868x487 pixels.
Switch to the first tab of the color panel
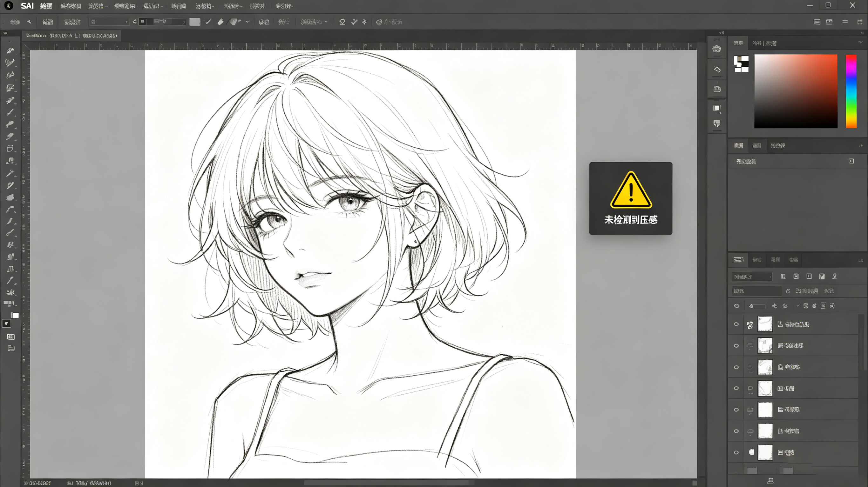(739, 43)
